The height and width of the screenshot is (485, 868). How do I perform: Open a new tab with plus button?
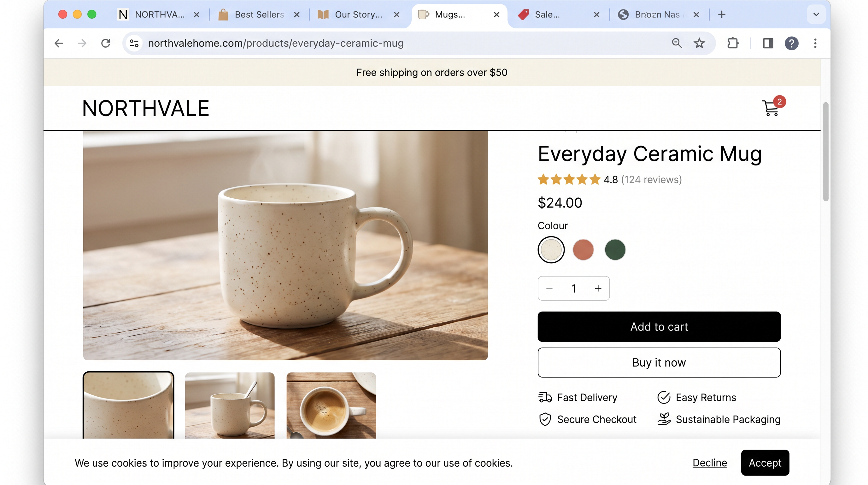(721, 15)
